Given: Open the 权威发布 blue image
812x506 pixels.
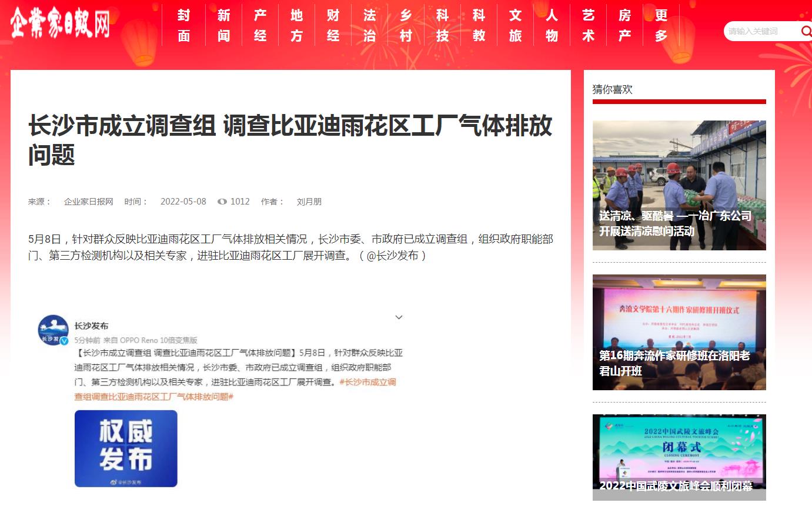Looking at the screenshot, I should [x=126, y=448].
